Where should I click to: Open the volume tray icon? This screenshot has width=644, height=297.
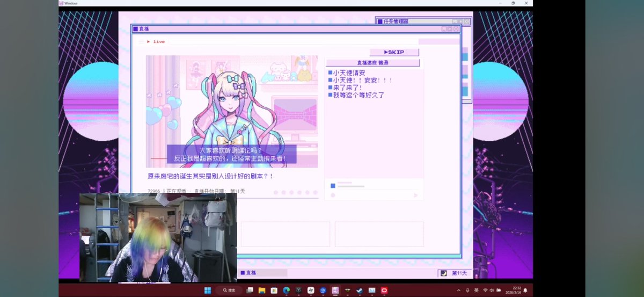point(492,290)
